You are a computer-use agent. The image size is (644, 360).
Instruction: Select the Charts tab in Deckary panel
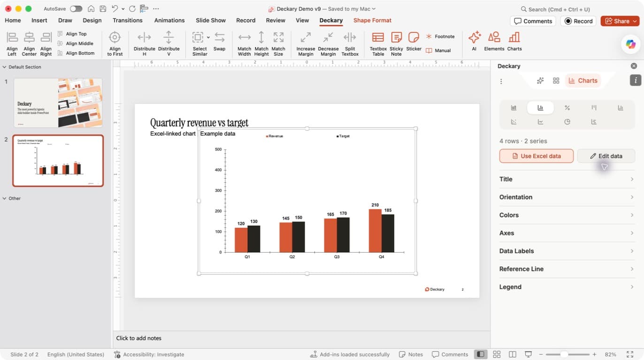(x=583, y=81)
